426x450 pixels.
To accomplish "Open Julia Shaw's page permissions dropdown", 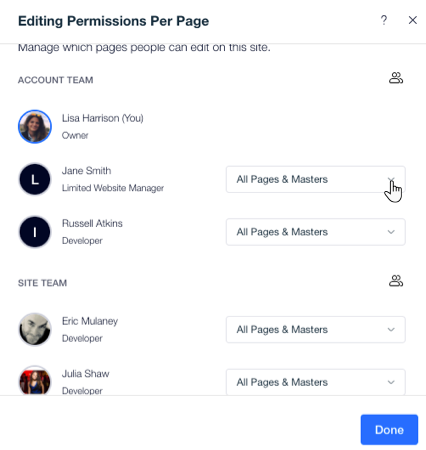I will 316,382.
